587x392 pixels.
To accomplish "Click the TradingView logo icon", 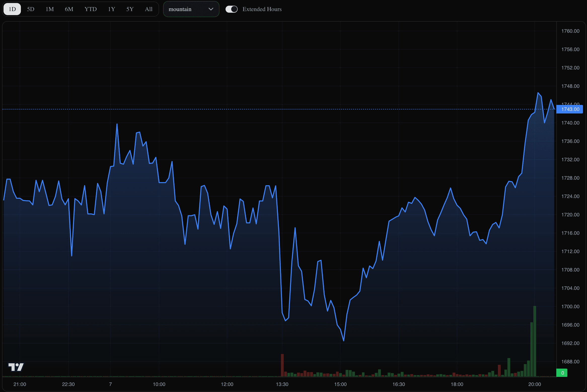I will [x=16, y=367].
